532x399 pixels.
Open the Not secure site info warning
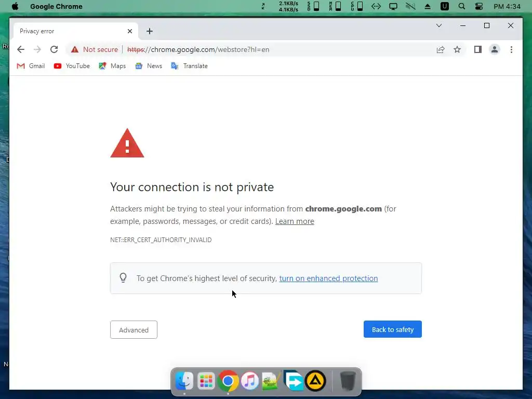95,49
